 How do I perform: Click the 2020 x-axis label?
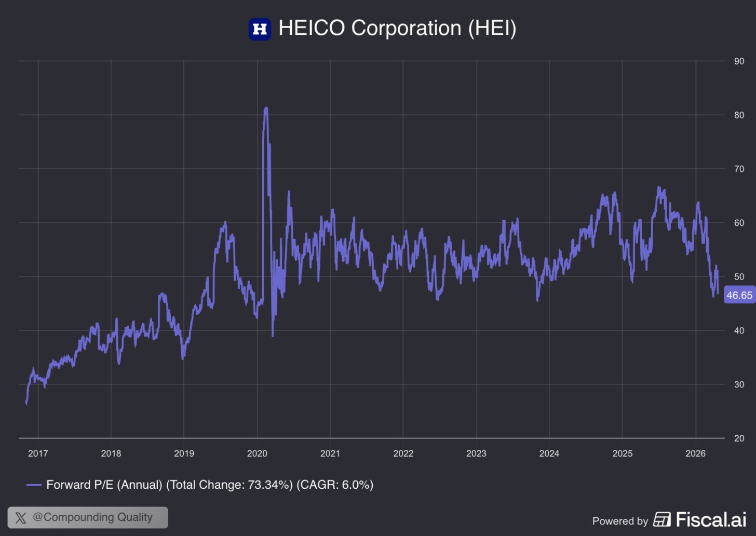(257, 453)
